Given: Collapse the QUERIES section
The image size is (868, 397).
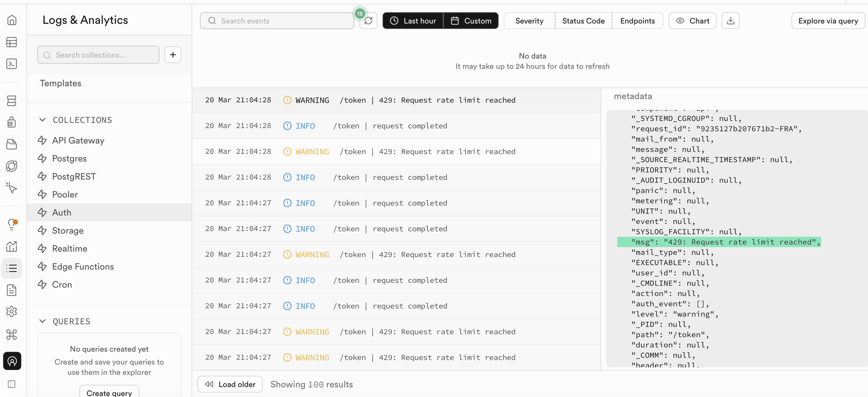Looking at the screenshot, I should click(42, 321).
